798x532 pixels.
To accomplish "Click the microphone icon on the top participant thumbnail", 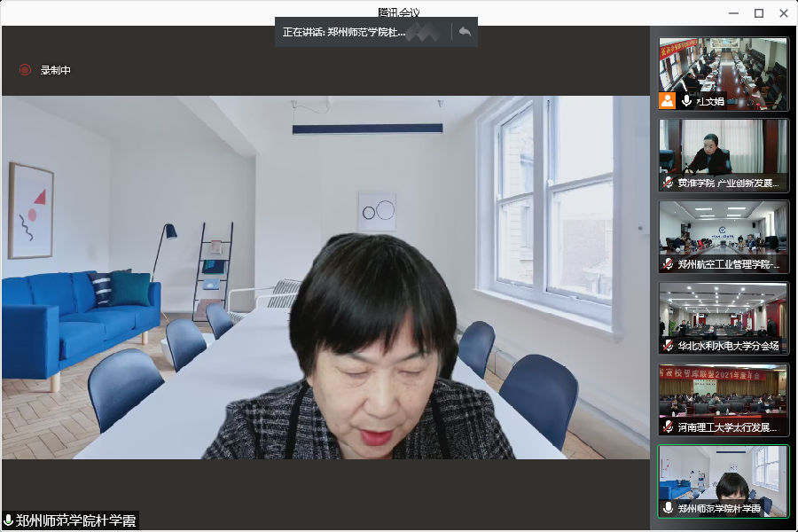I will point(686,101).
